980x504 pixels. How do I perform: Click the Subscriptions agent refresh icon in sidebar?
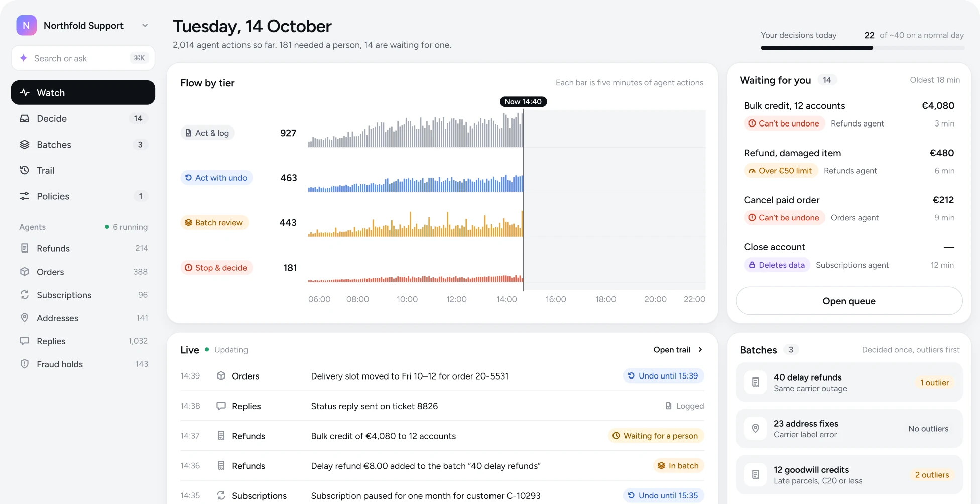(x=24, y=295)
